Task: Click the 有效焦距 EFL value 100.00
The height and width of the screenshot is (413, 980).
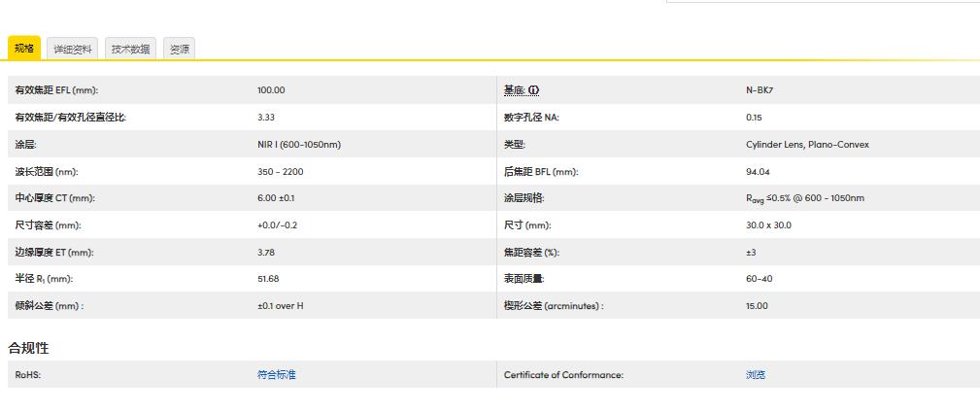Action: [x=271, y=90]
